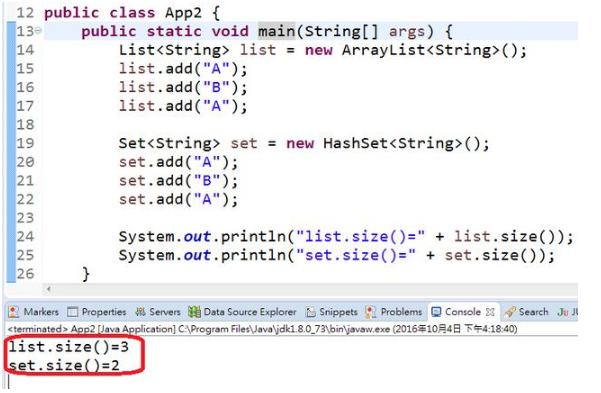Click the Console monitor icon
The height and width of the screenshot is (393, 601).
pyautogui.click(x=436, y=312)
